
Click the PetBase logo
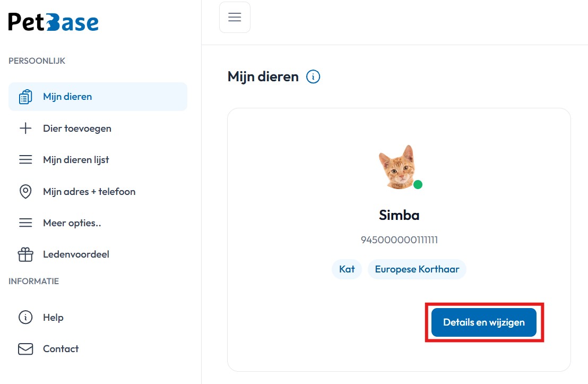[54, 22]
